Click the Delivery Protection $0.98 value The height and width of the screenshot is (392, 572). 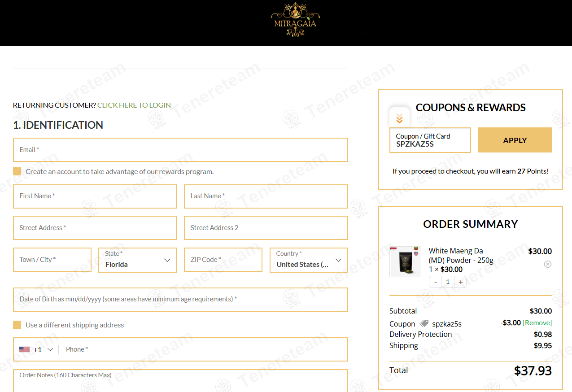(543, 335)
